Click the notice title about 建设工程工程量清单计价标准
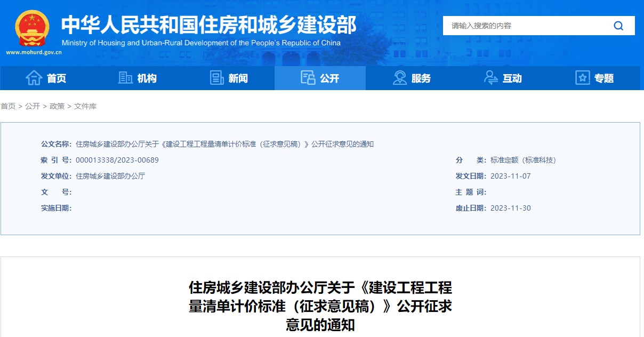 click(320, 306)
